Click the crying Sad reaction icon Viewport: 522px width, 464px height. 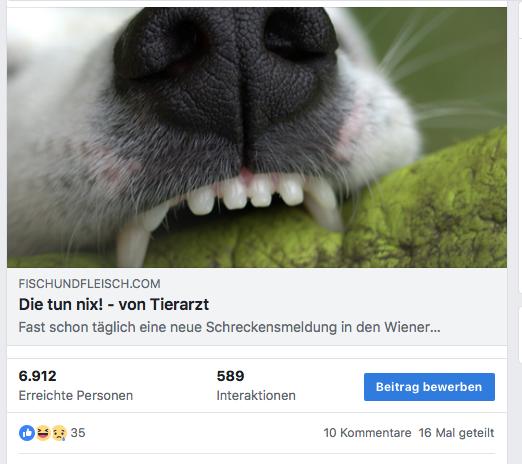(x=59, y=433)
